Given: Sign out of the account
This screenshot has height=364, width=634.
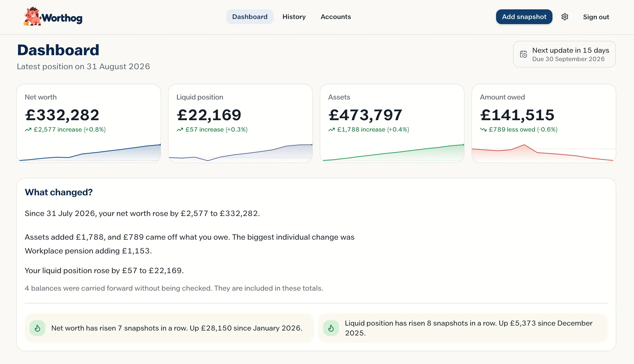Looking at the screenshot, I should coord(596,17).
